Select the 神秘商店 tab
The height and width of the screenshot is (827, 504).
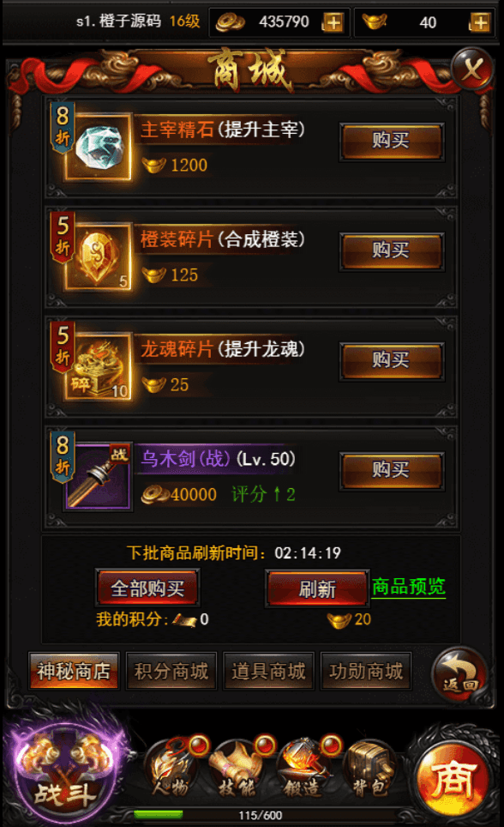pos(74,671)
